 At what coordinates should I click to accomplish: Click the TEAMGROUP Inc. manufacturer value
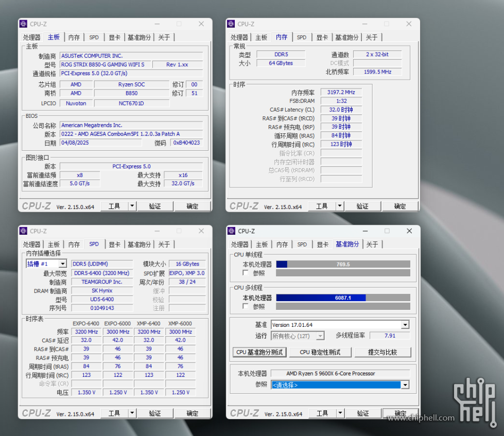click(102, 282)
